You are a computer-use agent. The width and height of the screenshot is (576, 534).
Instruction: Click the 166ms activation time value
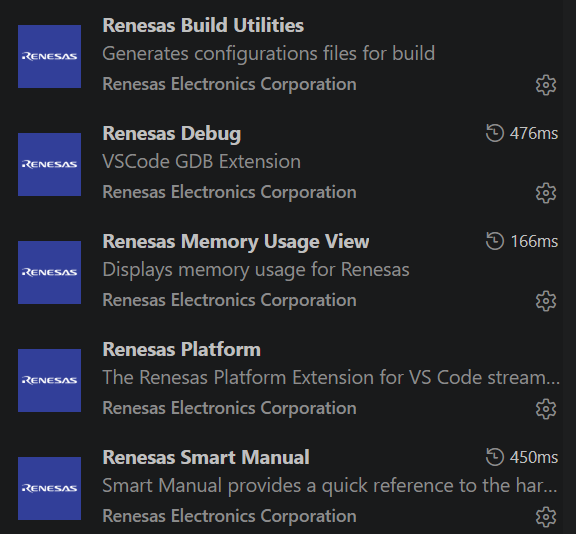click(534, 241)
